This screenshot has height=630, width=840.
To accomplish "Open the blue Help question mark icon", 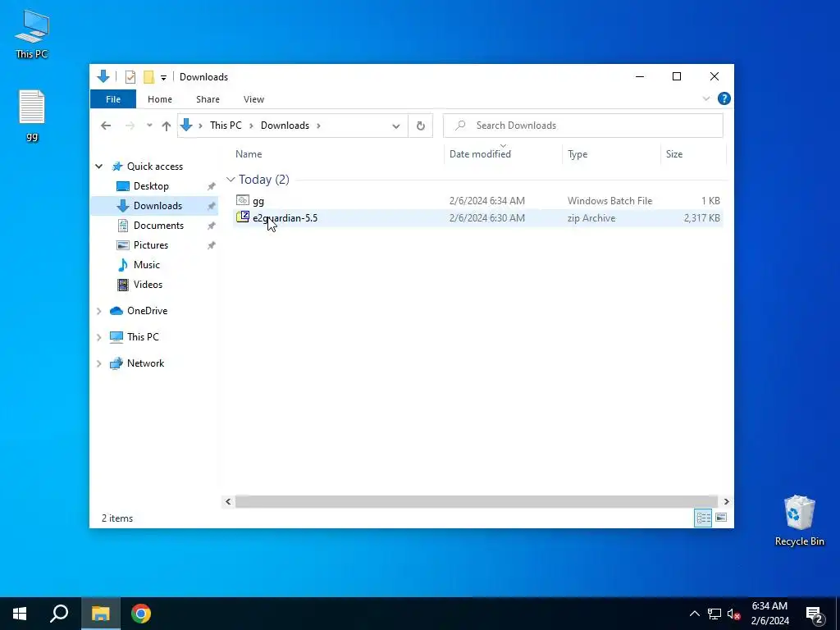I will point(724,98).
